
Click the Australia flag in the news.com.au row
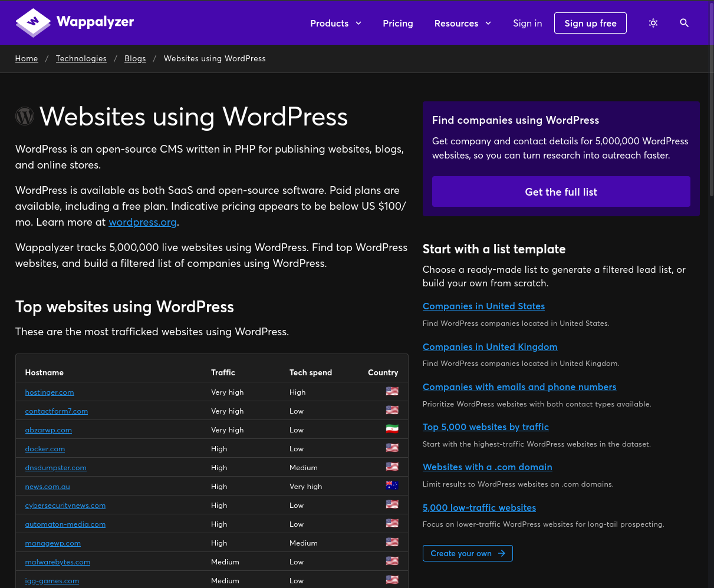[392, 485]
